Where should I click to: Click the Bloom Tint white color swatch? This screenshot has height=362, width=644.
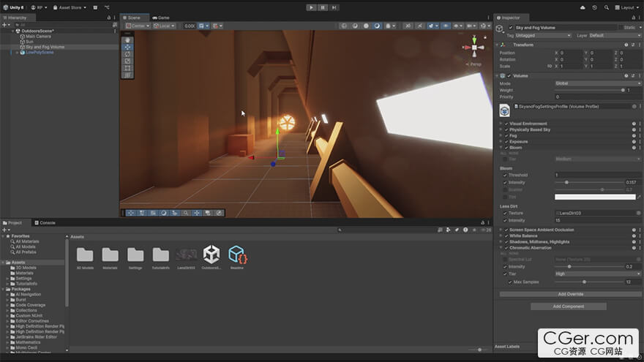pyautogui.click(x=595, y=197)
